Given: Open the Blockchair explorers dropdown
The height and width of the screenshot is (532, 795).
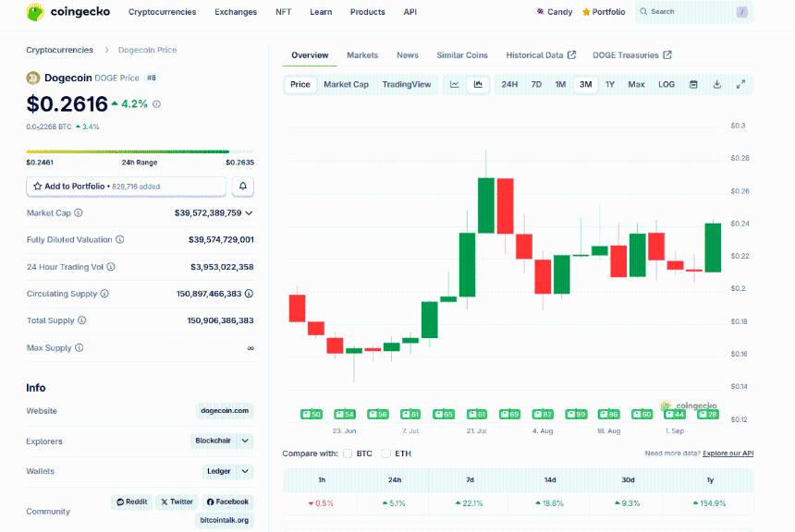Looking at the screenshot, I should point(222,441).
